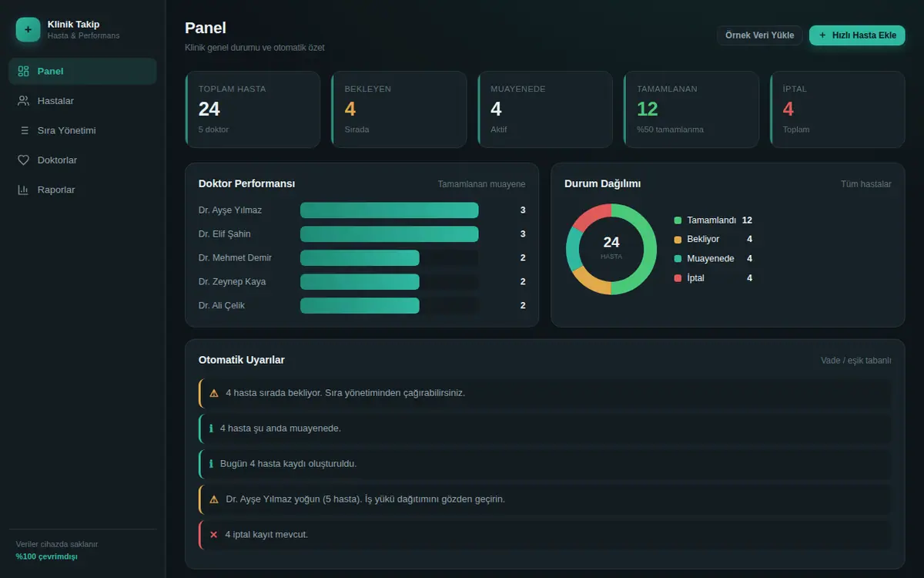The image size is (924, 578).
Task: Click the "Otomatik Uyarılar" heading
Action: click(x=242, y=360)
